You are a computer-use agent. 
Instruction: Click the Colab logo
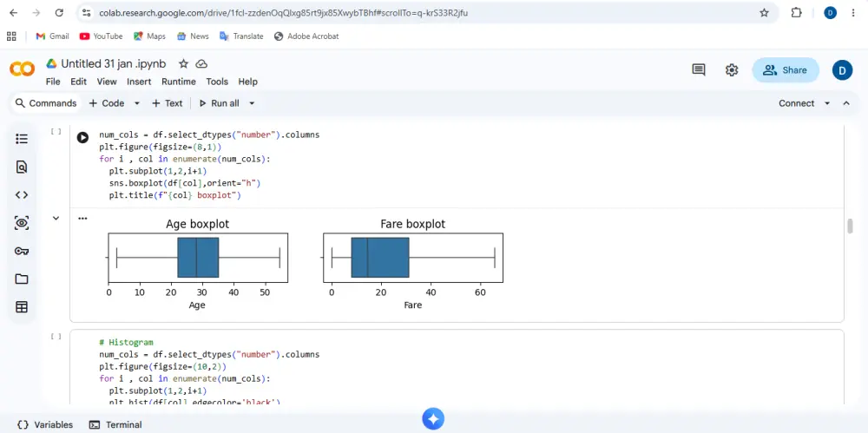pyautogui.click(x=23, y=69)
